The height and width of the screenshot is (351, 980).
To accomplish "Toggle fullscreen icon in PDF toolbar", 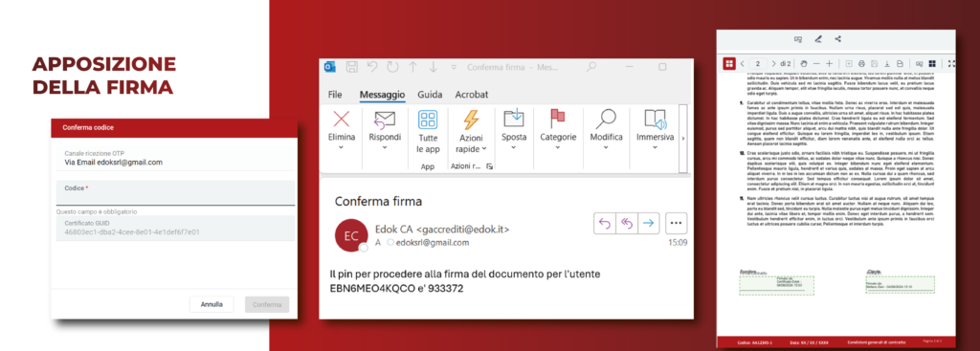I will [x=951, y=64].
